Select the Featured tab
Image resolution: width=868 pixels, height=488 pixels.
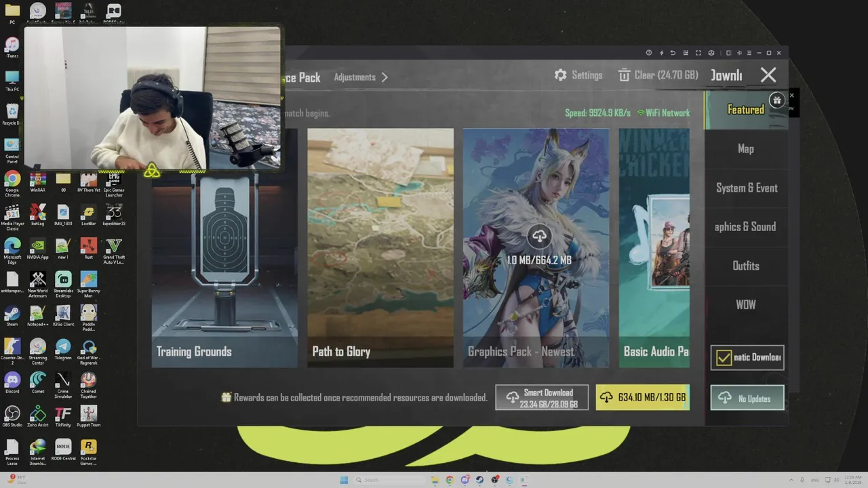pos(746,110)
